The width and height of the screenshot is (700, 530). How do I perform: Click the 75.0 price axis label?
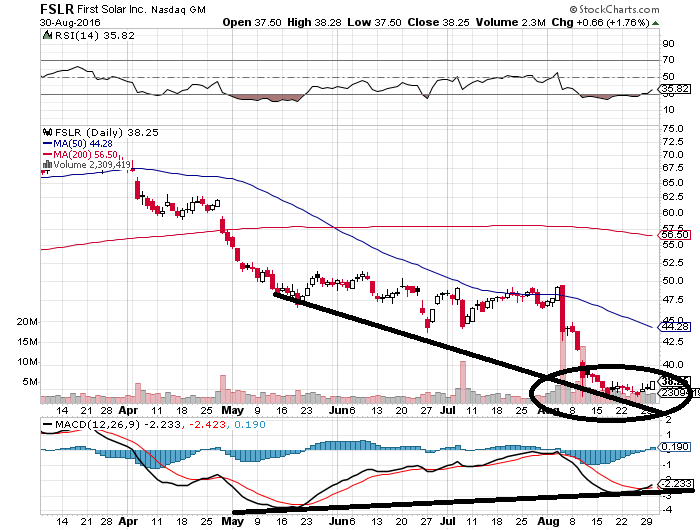[x=673, y=129]
